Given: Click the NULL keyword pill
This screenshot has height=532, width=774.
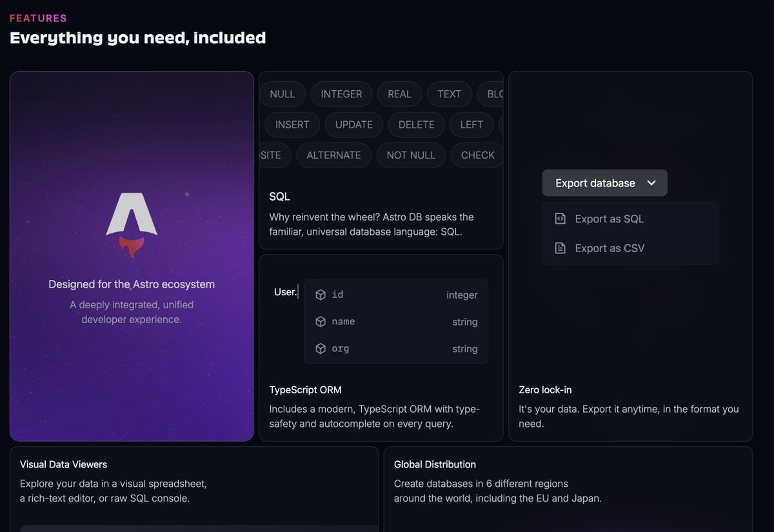Looking at the screenshot, I should pyautogui.click(x=282, y=94).
